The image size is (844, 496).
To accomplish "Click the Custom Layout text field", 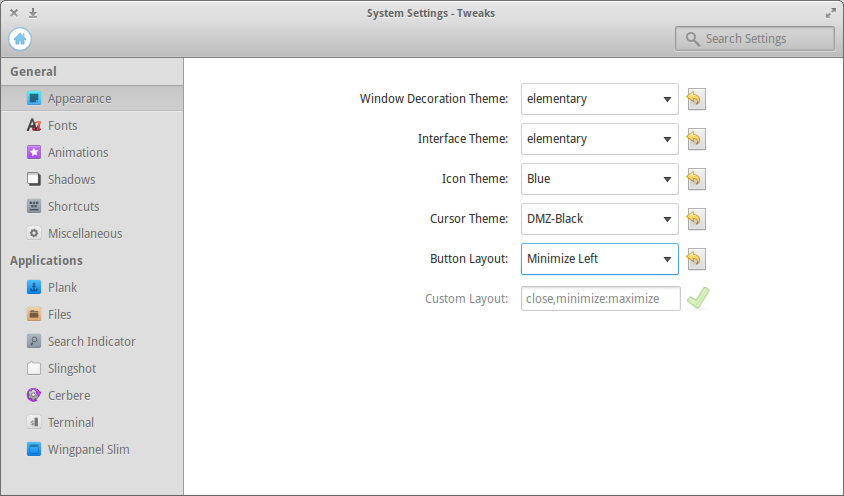I will click(x=600, y=298).
